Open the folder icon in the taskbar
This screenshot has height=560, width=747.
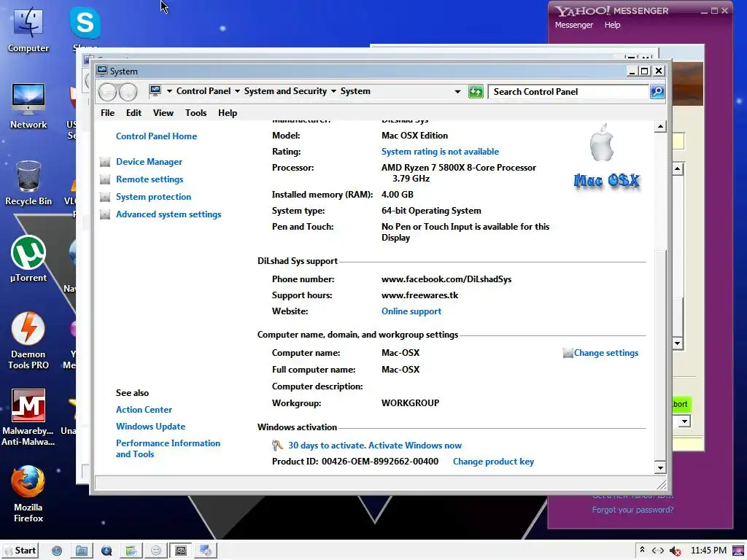82,551
